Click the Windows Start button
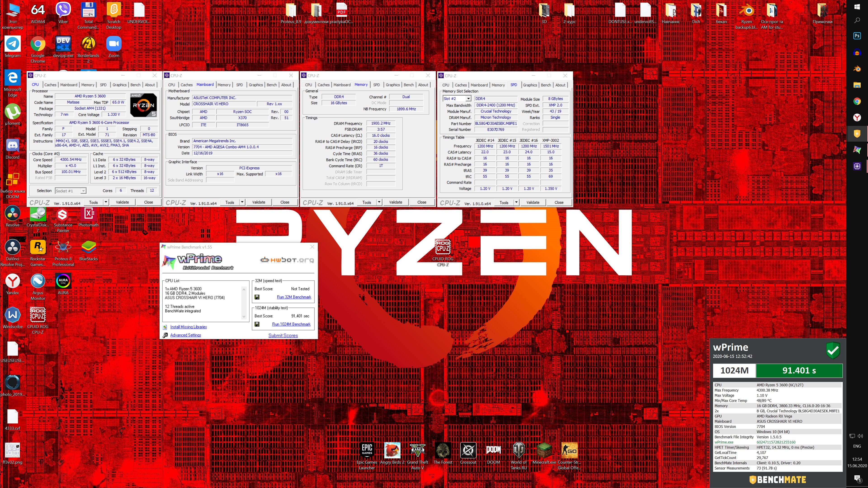The height and width of the screenshot is (488, 868). click(857, 6)
